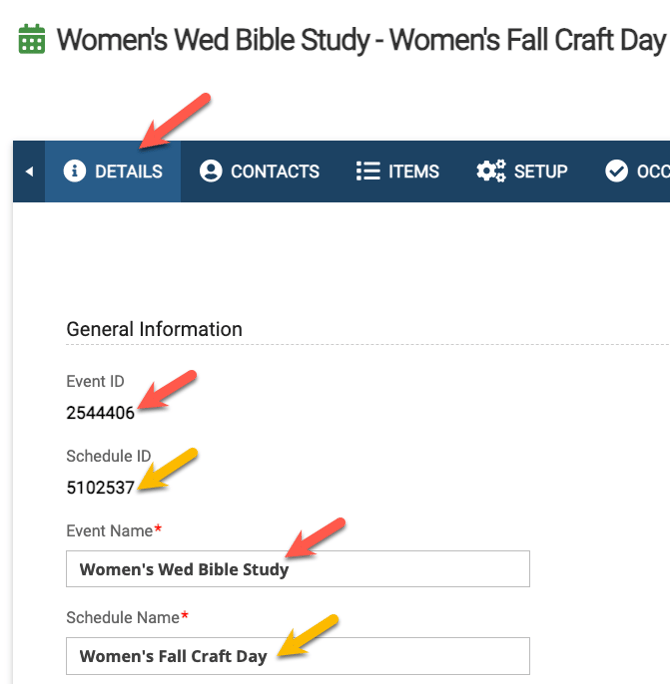
Task: Click the Women's Wed Bible Study page title
Action: click(360, 41)
